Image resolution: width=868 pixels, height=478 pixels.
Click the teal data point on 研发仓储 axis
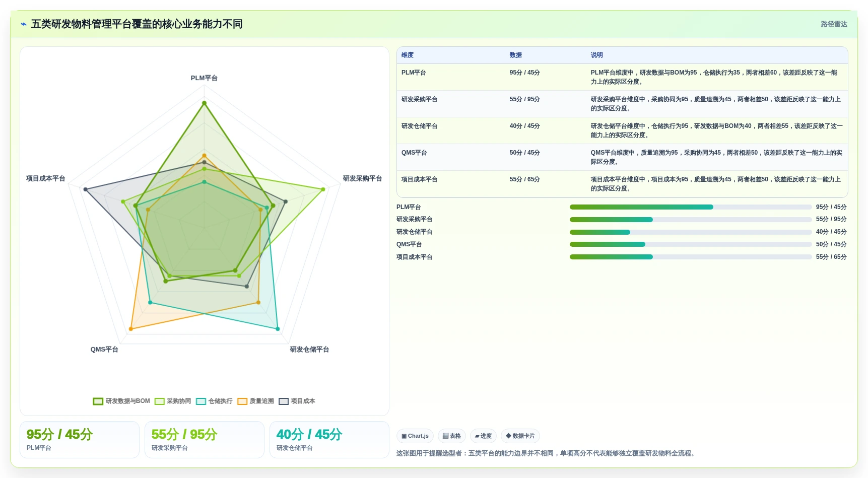click(x=278, y=329)
